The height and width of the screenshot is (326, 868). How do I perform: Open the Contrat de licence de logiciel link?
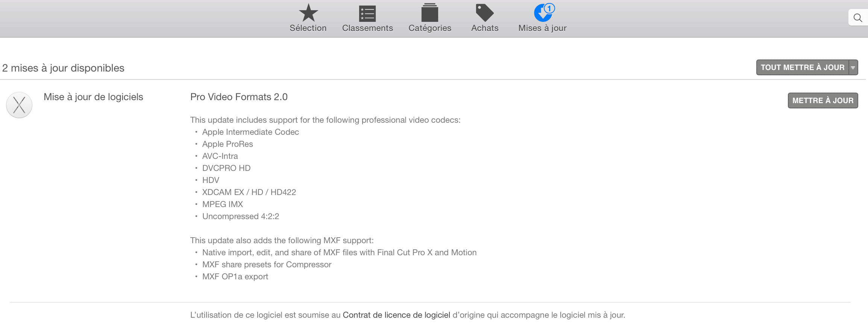tap(396, 315)
